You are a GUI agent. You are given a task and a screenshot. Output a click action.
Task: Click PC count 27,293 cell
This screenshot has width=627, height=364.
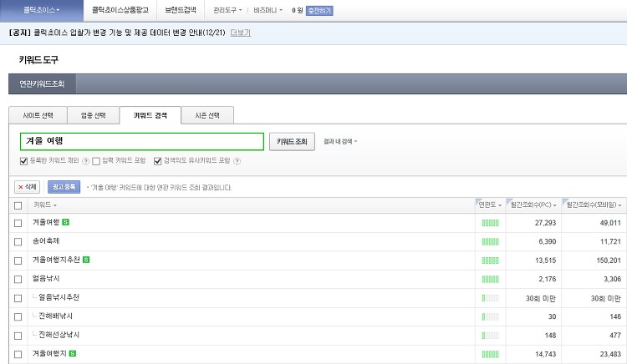pyautogui.click(x=545, y=223)
